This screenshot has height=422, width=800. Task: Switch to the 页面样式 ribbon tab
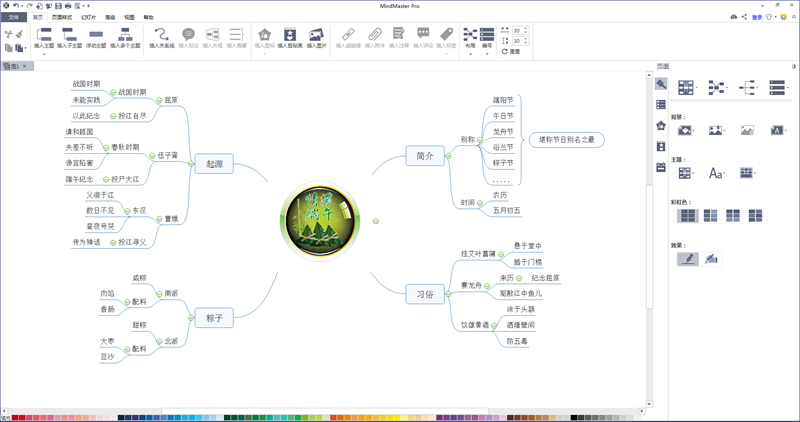(61, 17)
